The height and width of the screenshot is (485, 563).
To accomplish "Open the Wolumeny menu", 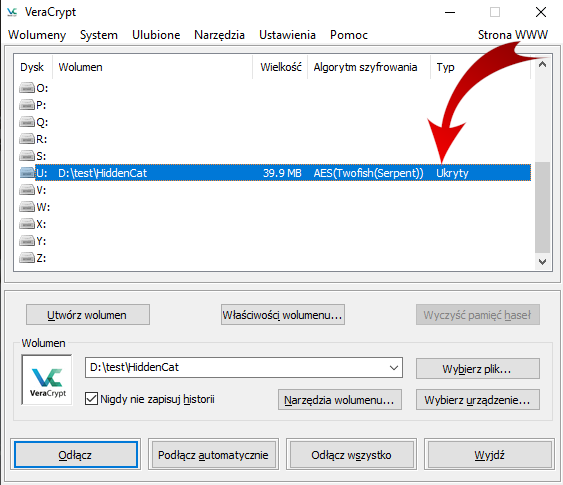I will 37,35.
